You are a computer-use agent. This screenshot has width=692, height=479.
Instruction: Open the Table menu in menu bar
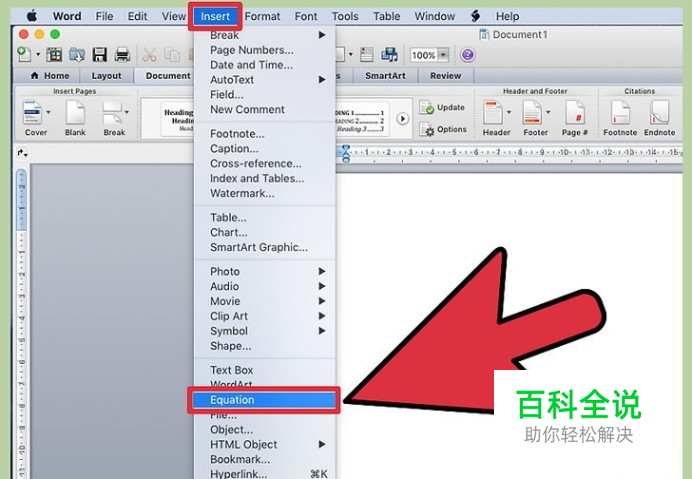[387, 16]
